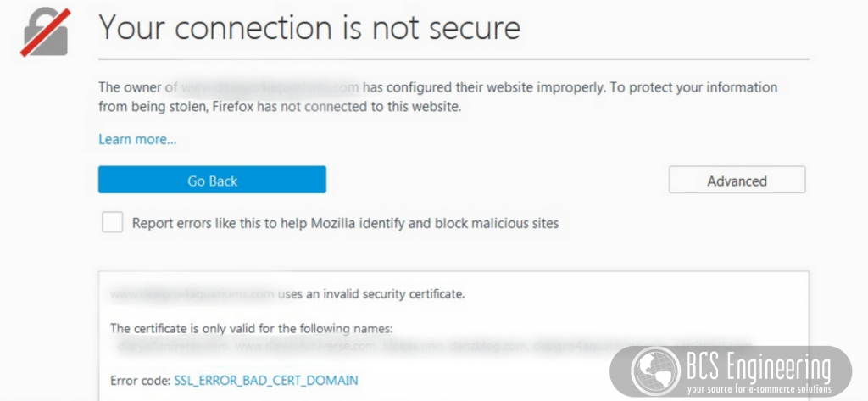Click the blurred domain inside the details box
Viewport: 868px width, 401px height.
pos(192,294)
